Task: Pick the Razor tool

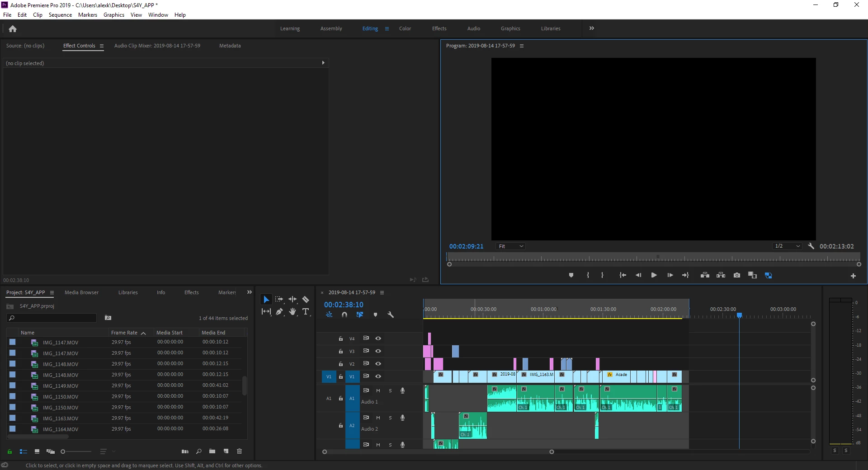Action: (x=306, y=300)
